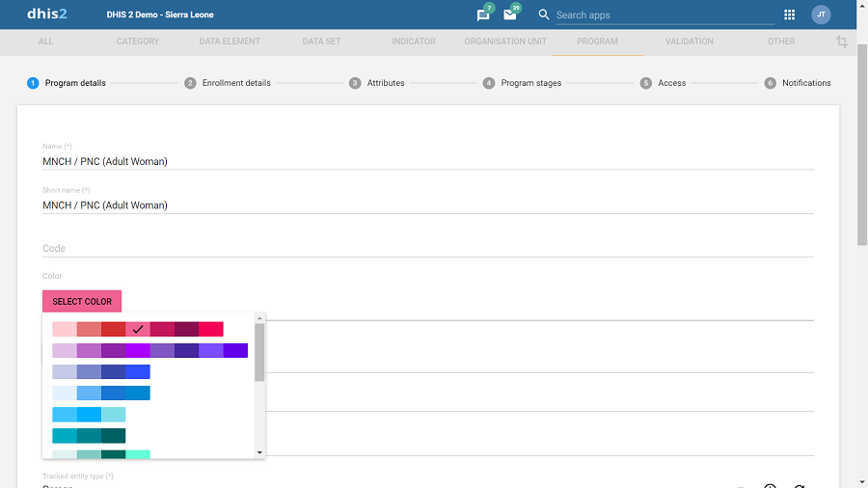868x488 pixels.
Task: Click the dhis2 logo
Action: 47,14
